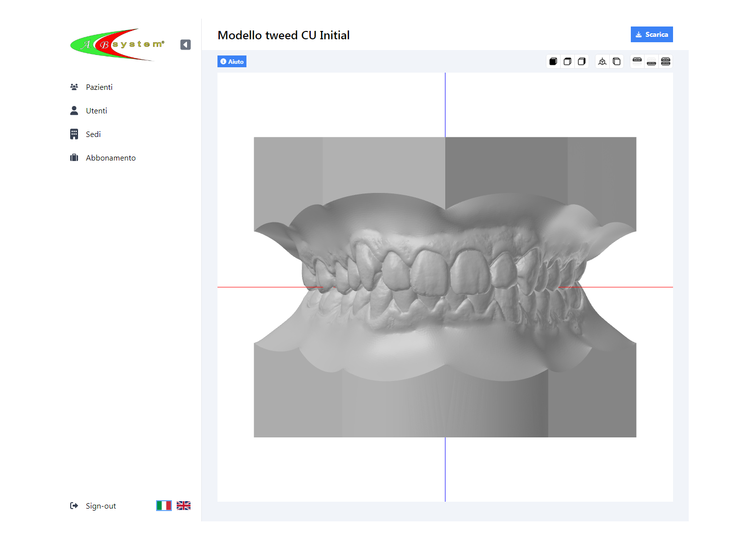Select the right side view cube icon
This screenshot has height=540, width=756.
coord(582,61)
